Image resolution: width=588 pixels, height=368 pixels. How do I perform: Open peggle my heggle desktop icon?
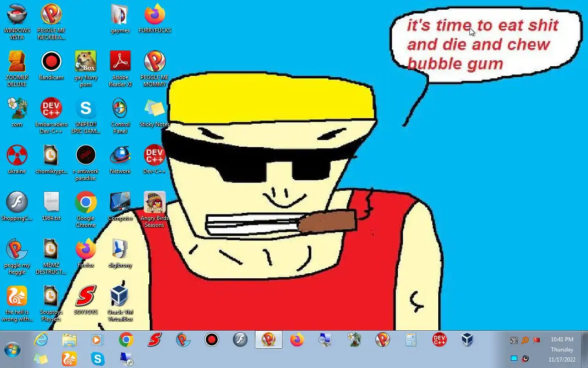(17, 256)
